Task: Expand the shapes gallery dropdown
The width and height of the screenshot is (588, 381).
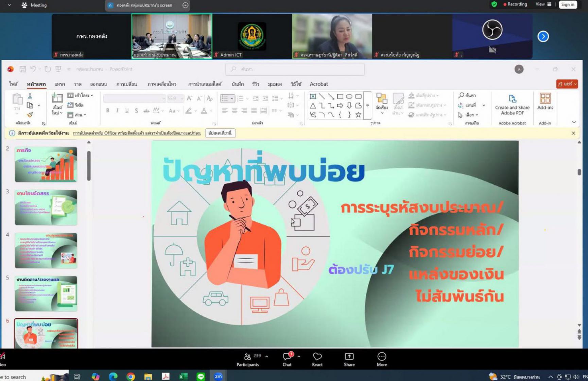Action: tap(367, 105)
